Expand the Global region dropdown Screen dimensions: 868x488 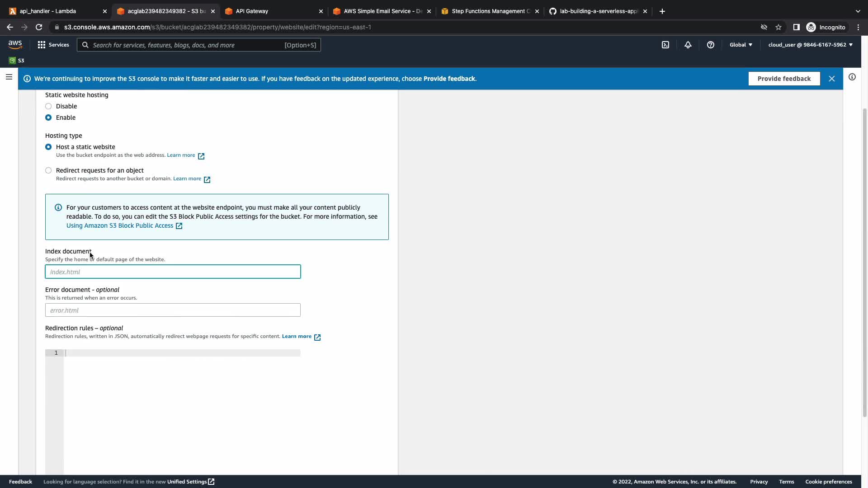(x=741, y=45)
